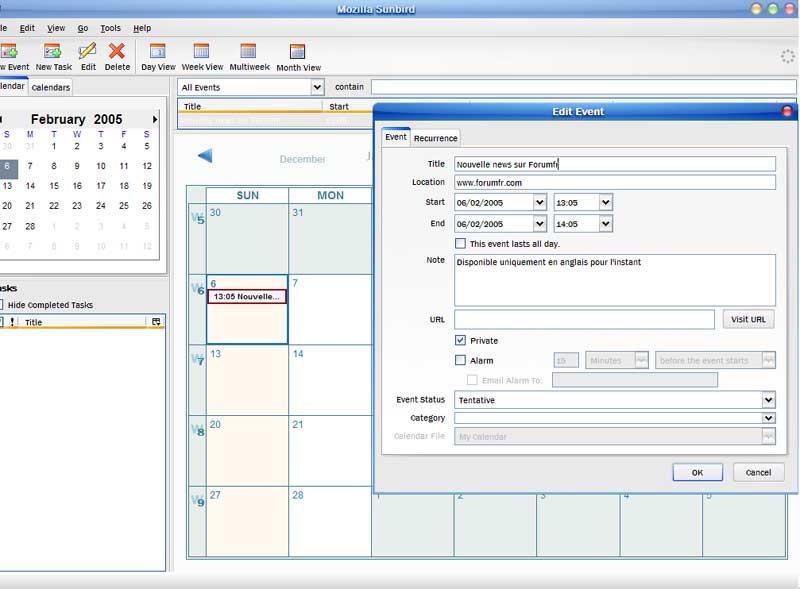Expand the Event Status dropdown
This screenshot has height=589, width=800.
(768, 400)
